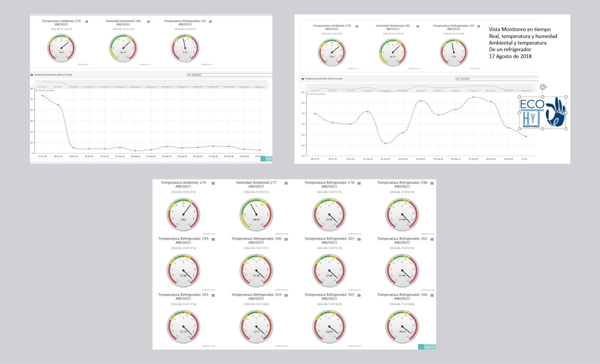Click the hamburger icon on Temperatura Refrigerador 299 gauge

click(x=213, y=239)
